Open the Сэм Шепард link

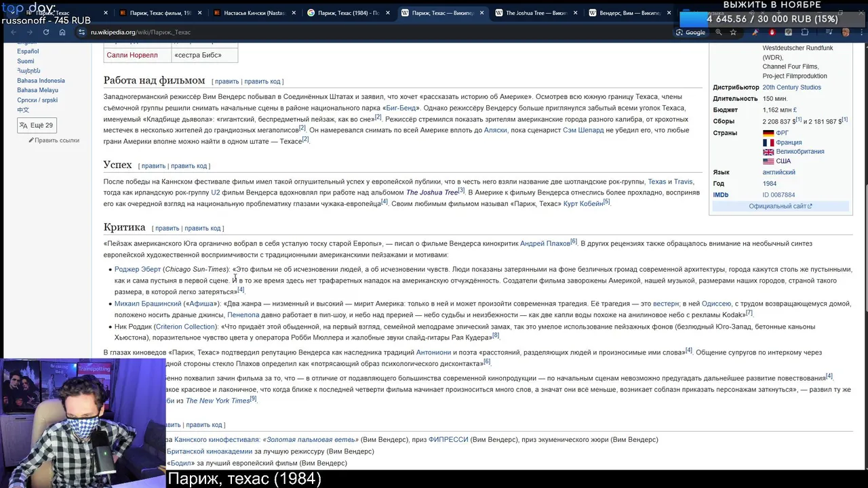point(583,130)
